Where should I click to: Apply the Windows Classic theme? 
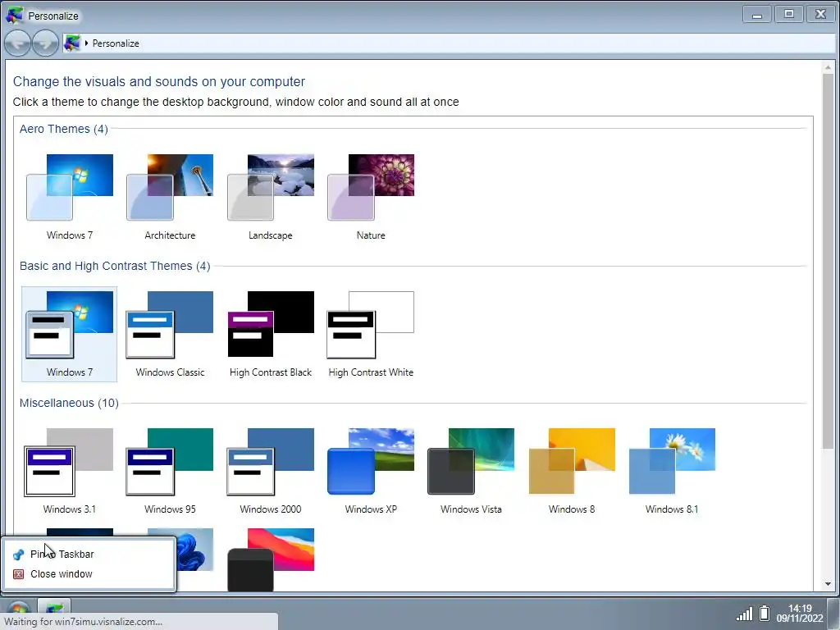pyautogui.click(x=170, y=334)
